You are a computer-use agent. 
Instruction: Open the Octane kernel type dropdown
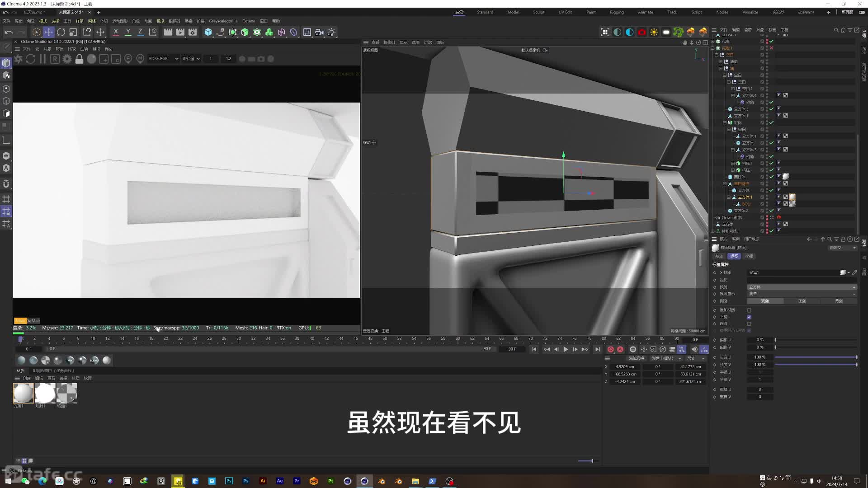coord(191,59)
